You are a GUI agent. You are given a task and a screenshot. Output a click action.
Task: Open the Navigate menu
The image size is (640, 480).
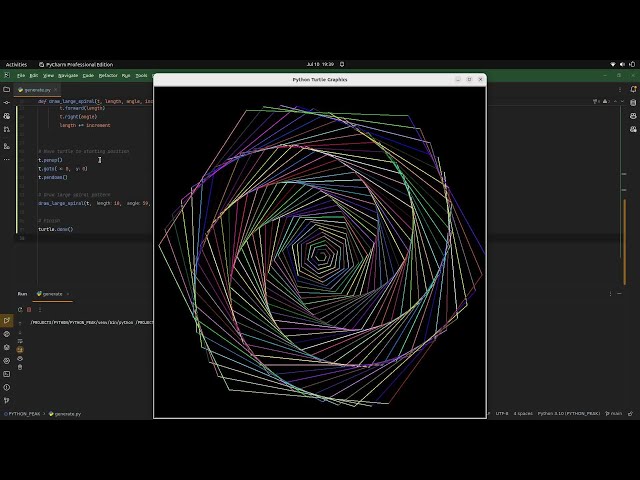click(x=68, y=76)
